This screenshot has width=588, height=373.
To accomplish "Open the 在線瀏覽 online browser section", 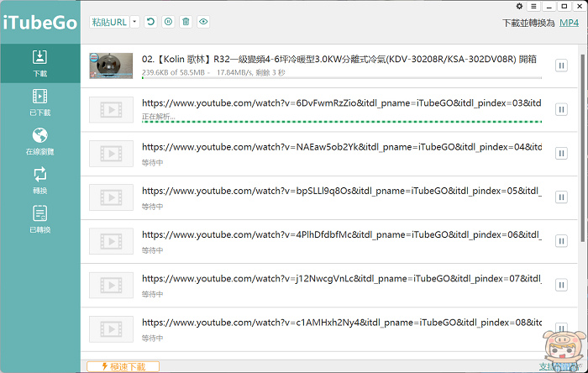I will pos(39,140).
